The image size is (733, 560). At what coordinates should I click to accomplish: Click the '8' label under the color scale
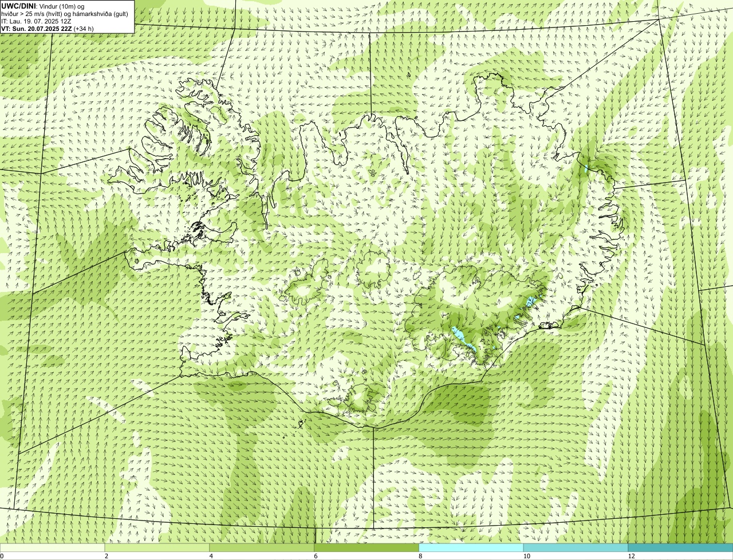pos(420,556)
